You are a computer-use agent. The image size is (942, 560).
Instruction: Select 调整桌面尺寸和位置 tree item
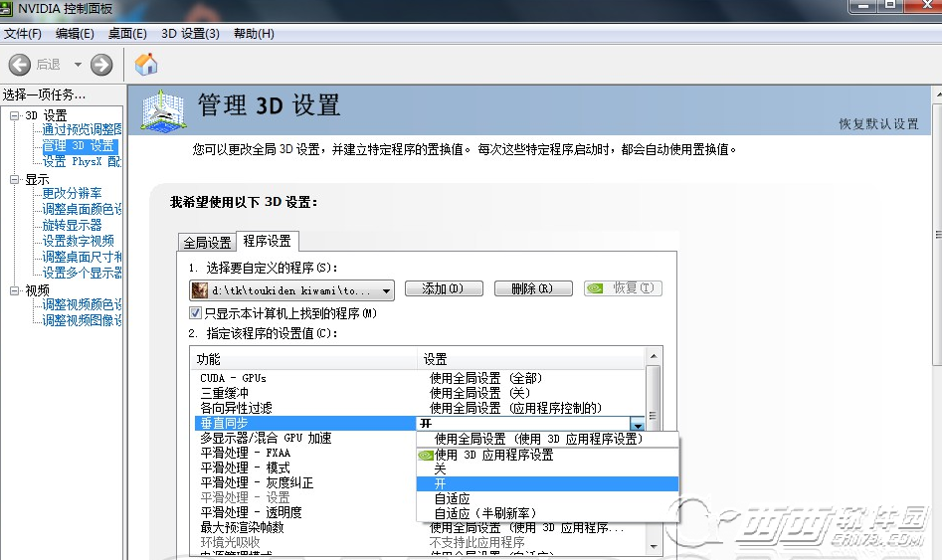[x=82, y=257]
